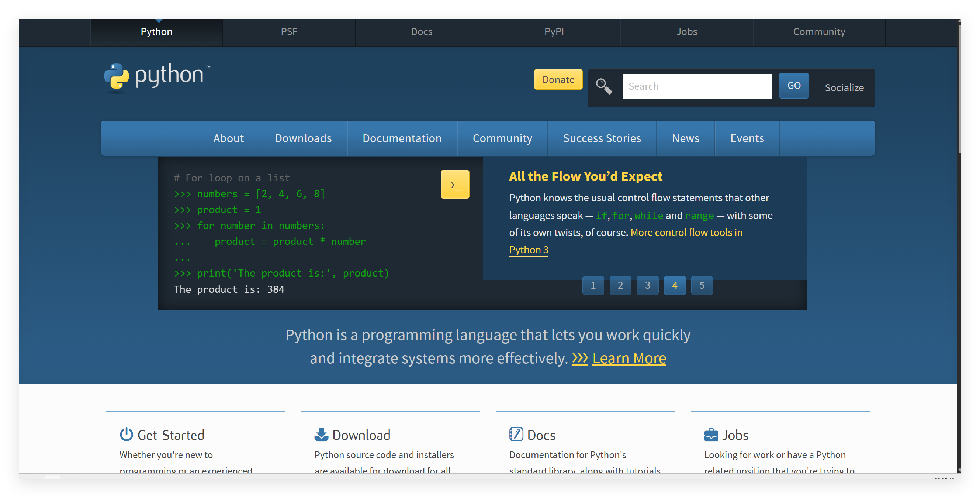
Task: Click the code line 'numbers = [2, 4, 6, 8]'
Action: (x=261, y=194)
